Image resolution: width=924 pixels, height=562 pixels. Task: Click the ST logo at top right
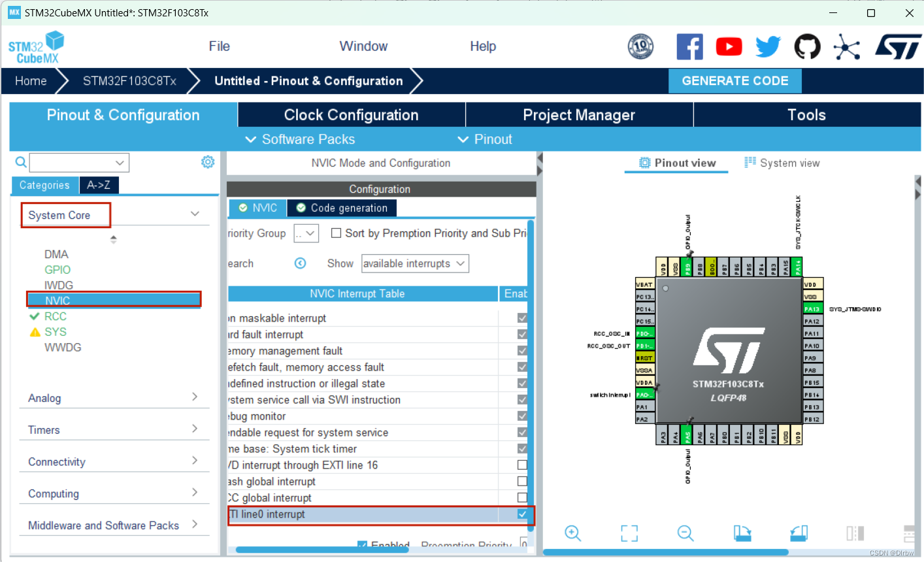[x=898, y=47]
